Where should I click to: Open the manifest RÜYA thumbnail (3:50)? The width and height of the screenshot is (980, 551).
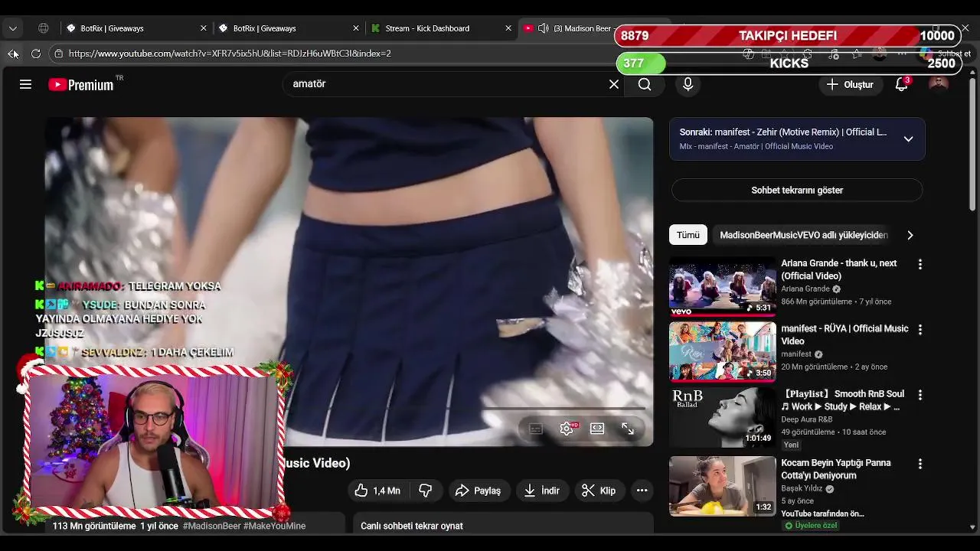pos(723,351)
